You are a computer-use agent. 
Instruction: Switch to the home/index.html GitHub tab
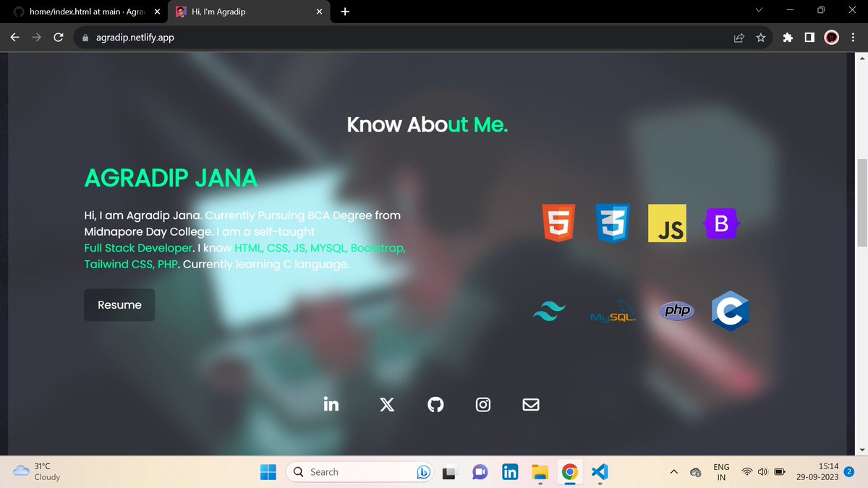(85, 12)
